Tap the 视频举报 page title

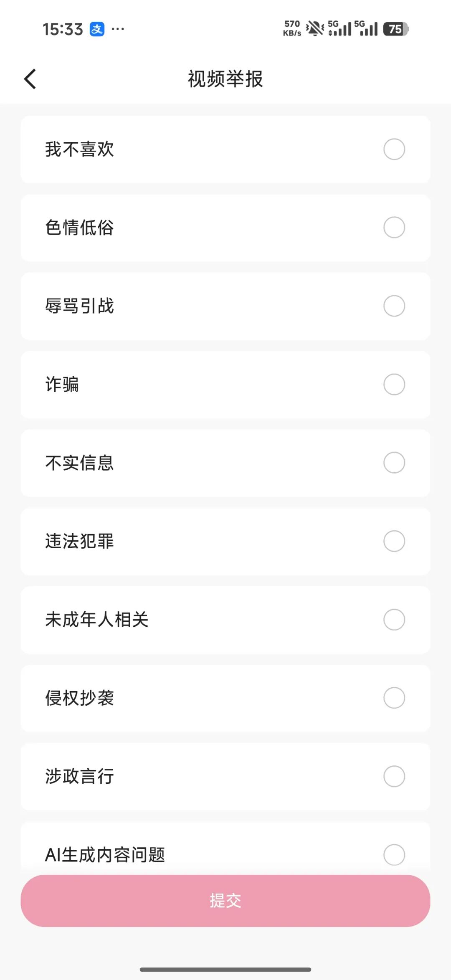pyautogui.click(x=225, y=79)
